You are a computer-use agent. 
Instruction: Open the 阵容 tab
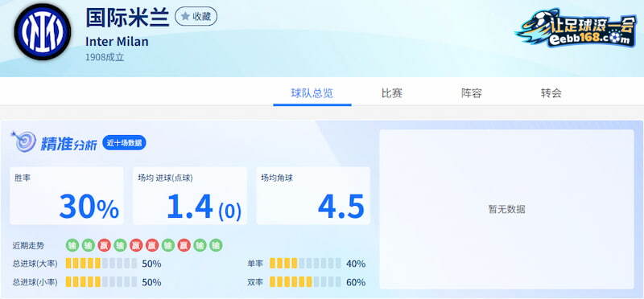click(472, 93)
